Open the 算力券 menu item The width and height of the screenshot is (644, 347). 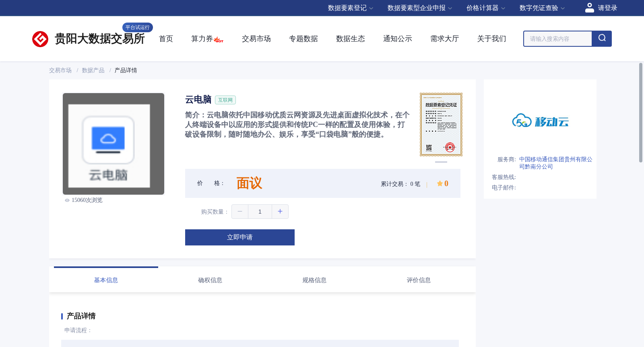[x=202, y=39]
